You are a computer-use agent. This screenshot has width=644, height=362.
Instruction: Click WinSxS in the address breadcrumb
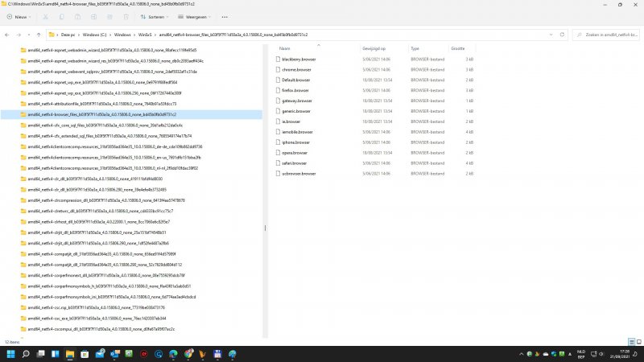(143, 35)
